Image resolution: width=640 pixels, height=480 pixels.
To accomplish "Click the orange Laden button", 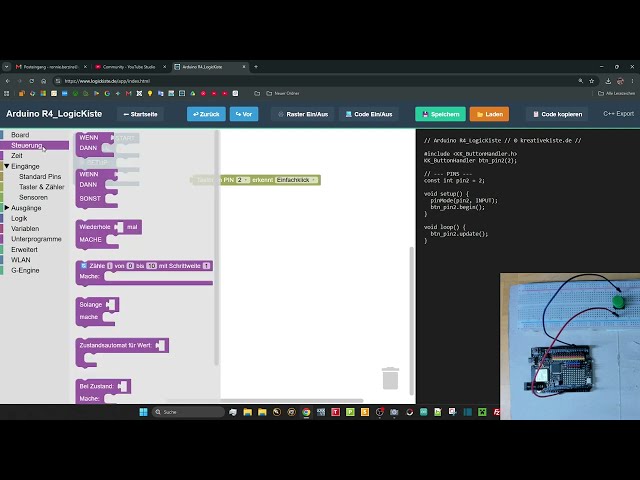I will [489, 114].
